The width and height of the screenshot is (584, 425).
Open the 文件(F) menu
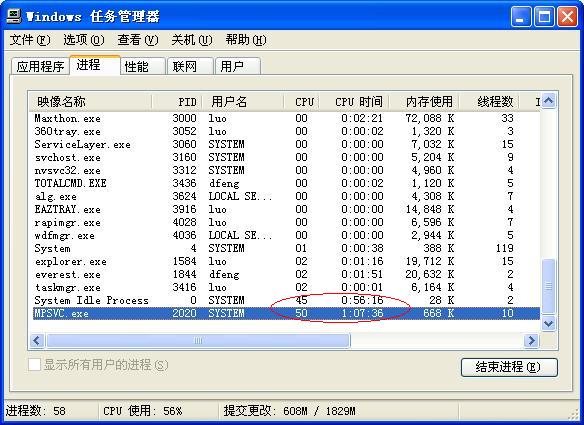(30, 39)
